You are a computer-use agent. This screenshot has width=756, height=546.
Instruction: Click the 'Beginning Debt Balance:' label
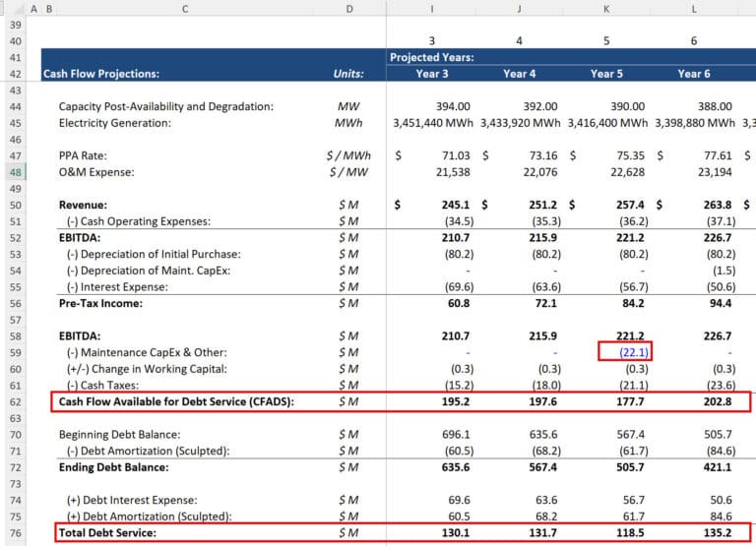[x=119, y=434]
